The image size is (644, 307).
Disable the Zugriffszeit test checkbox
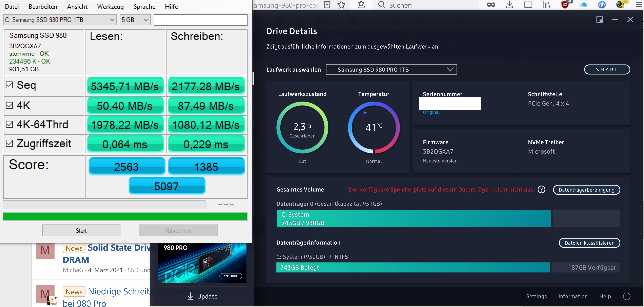click(9, 143)
